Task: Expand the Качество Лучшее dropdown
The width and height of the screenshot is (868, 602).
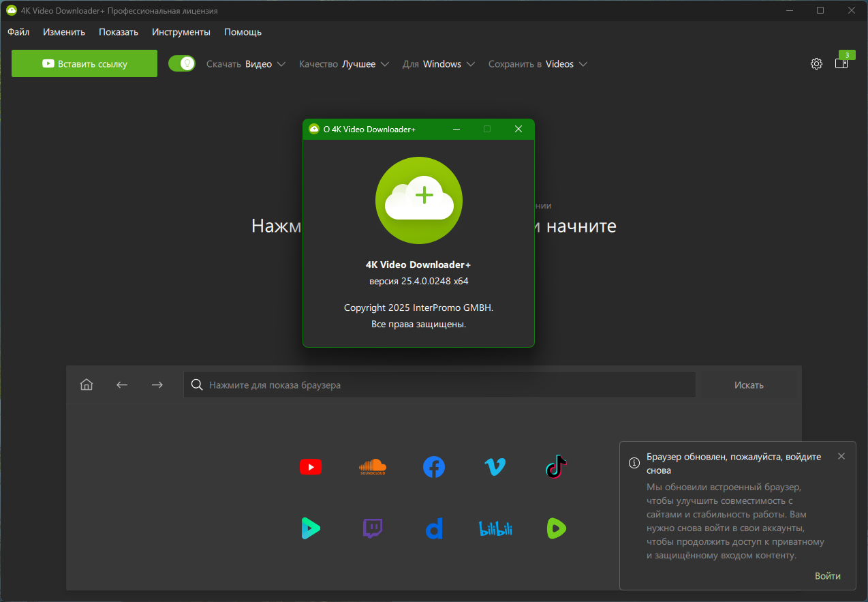Action: click(344, 64)
